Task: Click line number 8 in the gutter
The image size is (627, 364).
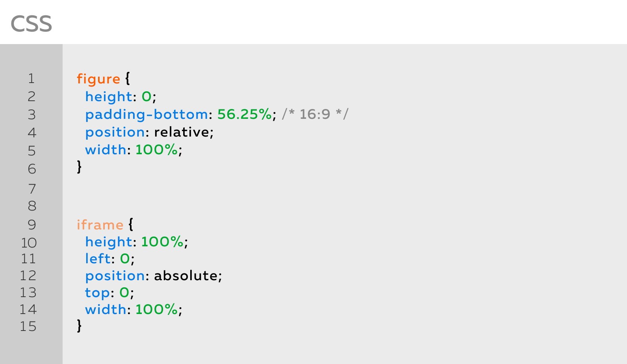Action: point(32,206)
